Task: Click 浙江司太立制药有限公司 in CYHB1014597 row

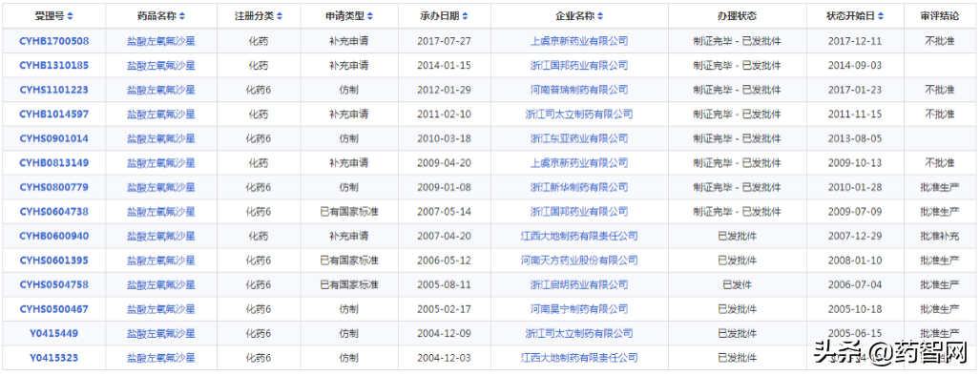Action: click(579, 115)
